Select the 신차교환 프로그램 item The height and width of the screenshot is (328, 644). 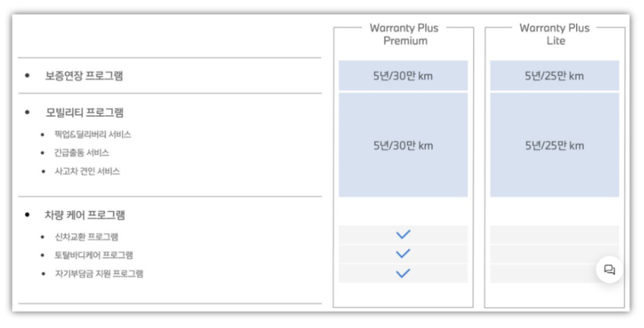coord(86,236)
